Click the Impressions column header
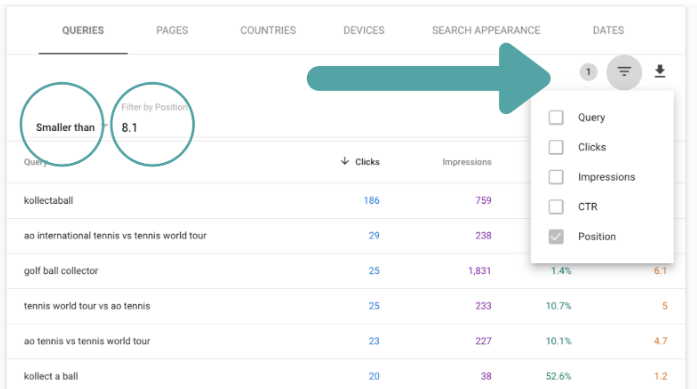This screenshot has width=697, height=389. click(467, 162)
